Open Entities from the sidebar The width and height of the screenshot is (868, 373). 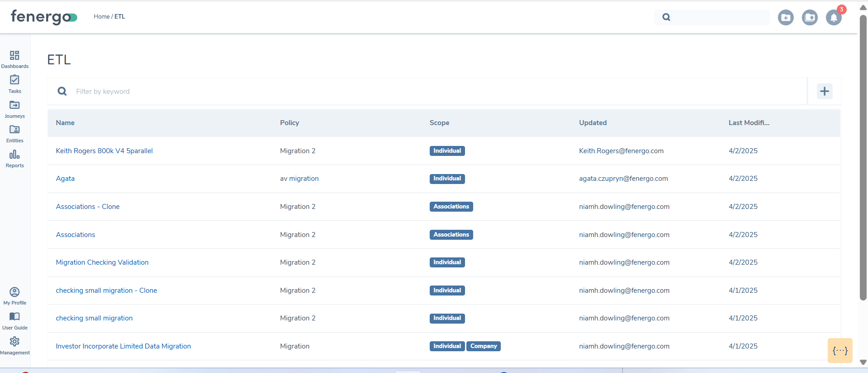pos(14,130)
